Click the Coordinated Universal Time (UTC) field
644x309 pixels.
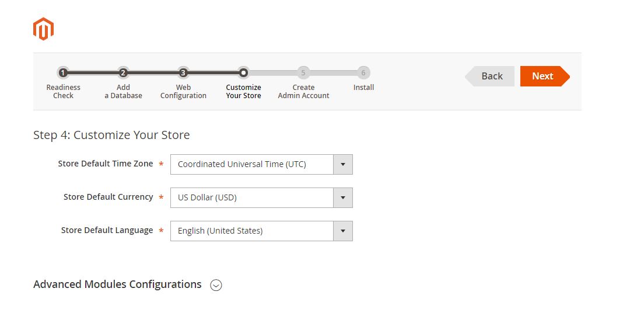[x=261, y=165]
